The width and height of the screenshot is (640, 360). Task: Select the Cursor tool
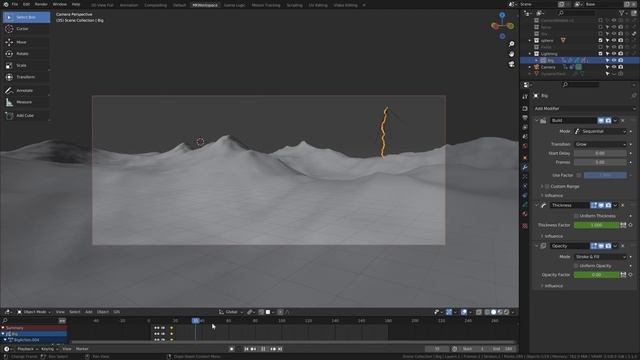27,29
